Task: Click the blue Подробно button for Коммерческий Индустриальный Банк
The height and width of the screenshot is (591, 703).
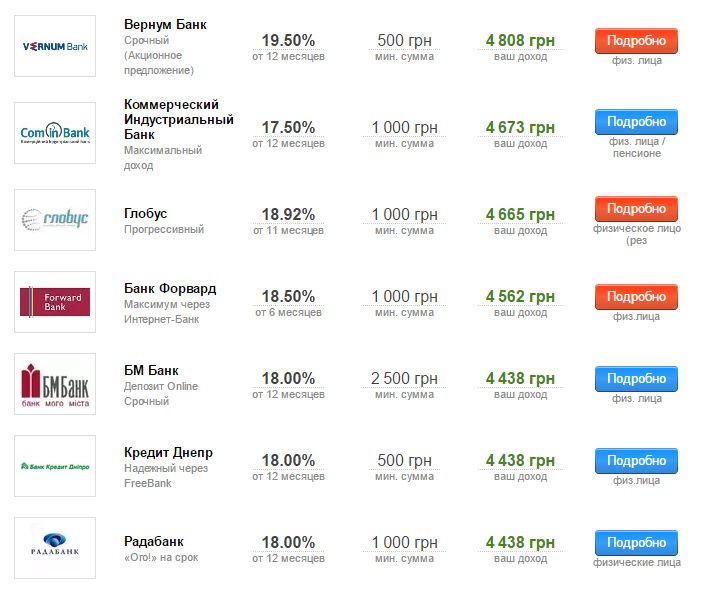Action: click(636, 122)
